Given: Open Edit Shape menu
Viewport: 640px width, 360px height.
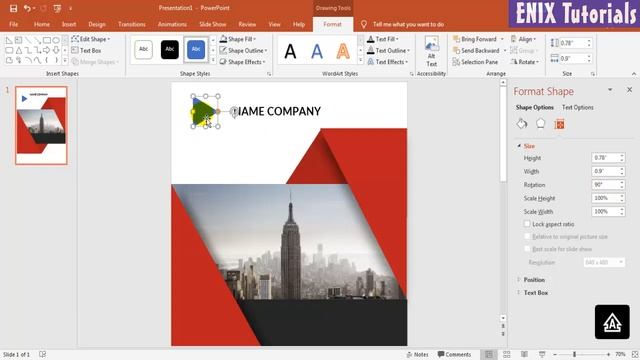Looking at the screenshot, I should (91, 39).
